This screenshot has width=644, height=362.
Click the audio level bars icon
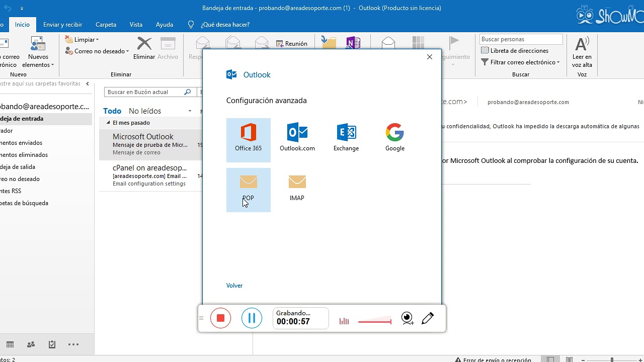[344, 321]
